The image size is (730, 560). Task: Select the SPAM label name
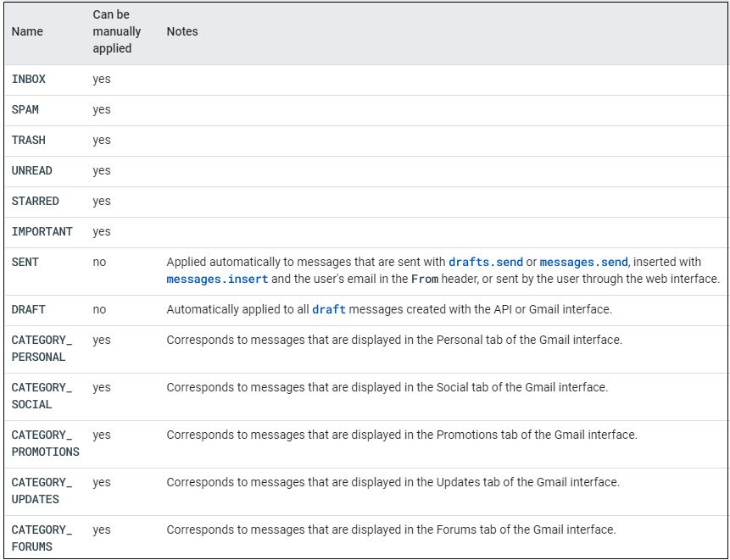[x=25, y=109]
